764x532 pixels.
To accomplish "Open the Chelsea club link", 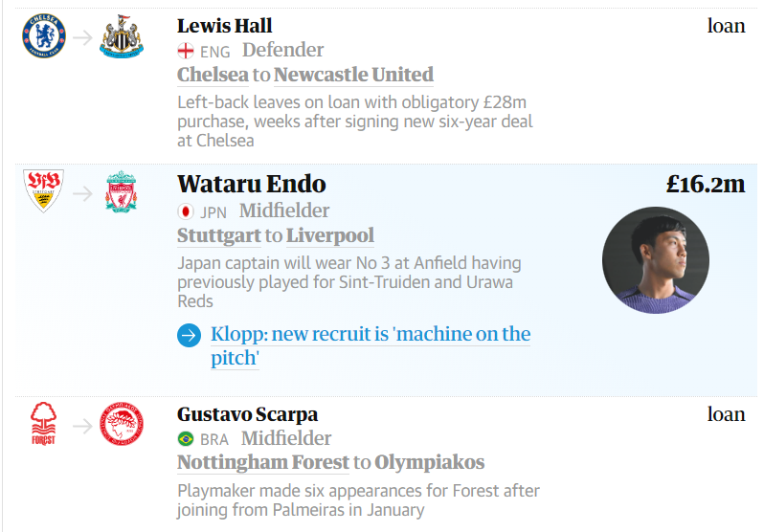I will tap(213, 75).
